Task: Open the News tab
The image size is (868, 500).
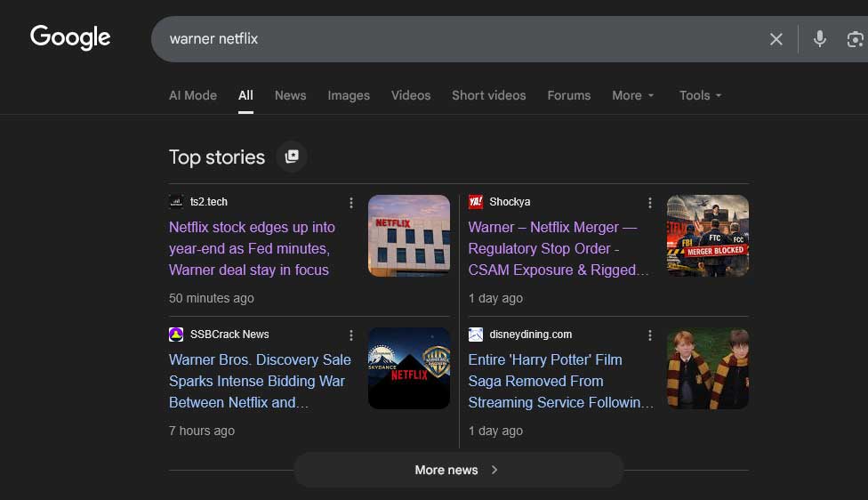Action: click(x=290, y=95)
